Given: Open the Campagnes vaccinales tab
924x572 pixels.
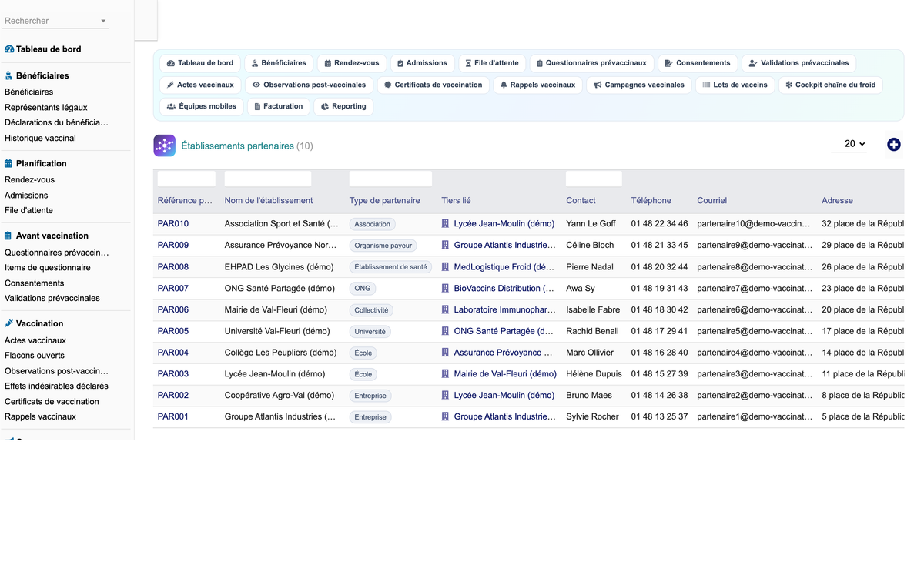Looking at the screenshot, I should coord(639,85).
